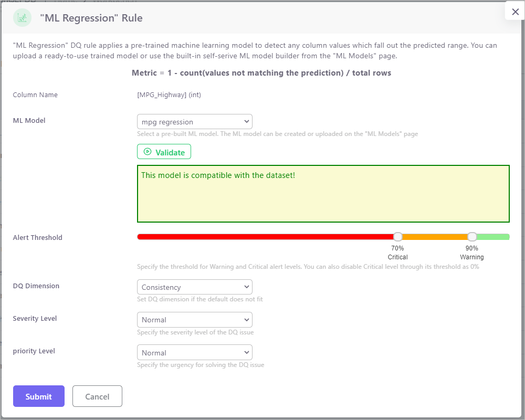Open the ML Model dropdown showing mpg regression

point(194,122)
